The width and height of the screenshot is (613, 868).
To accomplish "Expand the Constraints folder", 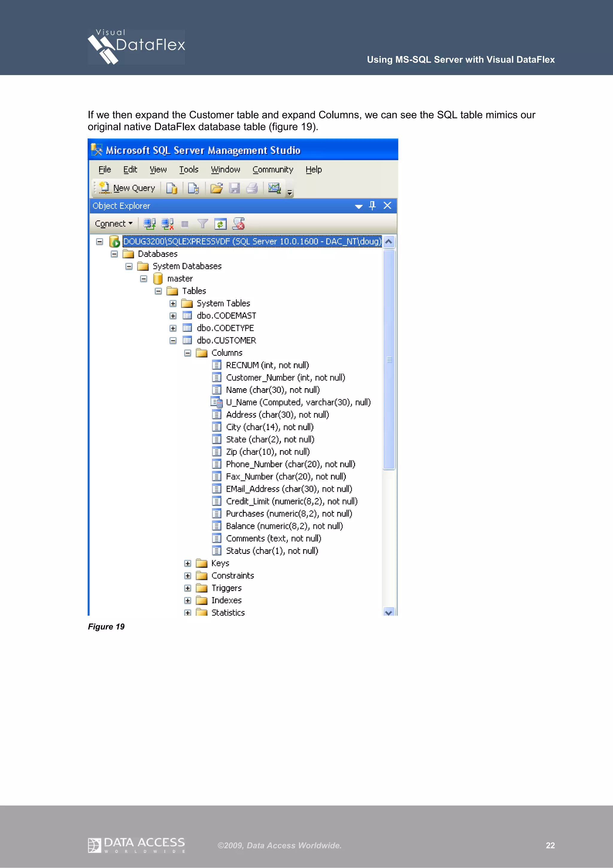I will pyautogui.click(x=188, y=576).
